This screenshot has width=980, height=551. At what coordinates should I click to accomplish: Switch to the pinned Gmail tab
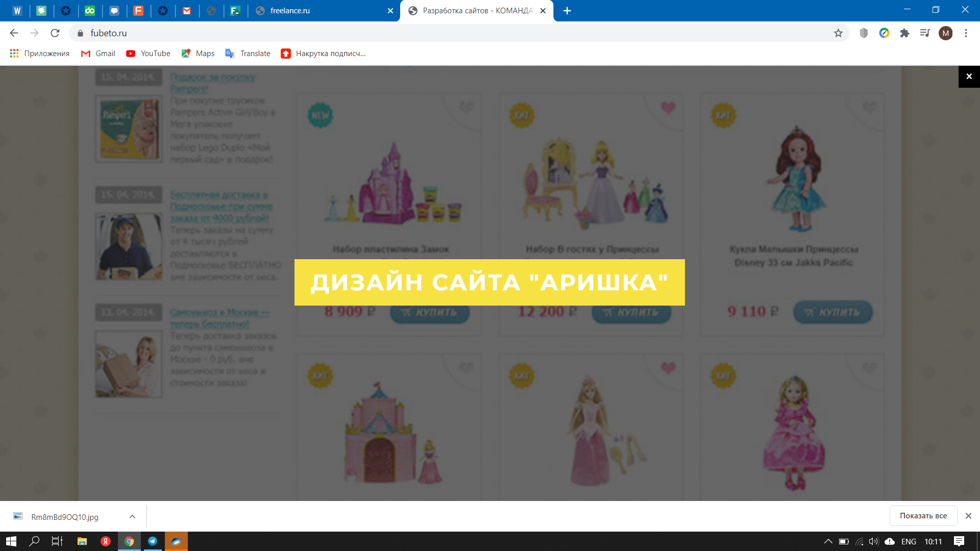coord(187,11)
